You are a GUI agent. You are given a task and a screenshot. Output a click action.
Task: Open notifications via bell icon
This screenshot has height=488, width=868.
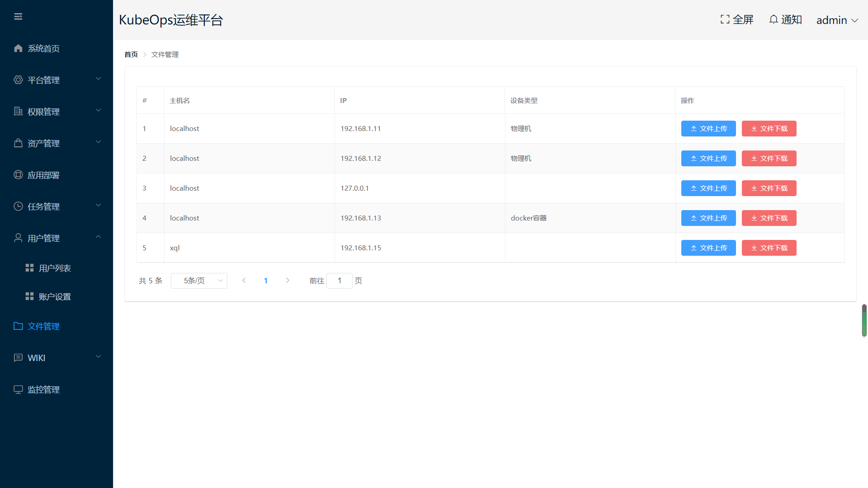774,19
